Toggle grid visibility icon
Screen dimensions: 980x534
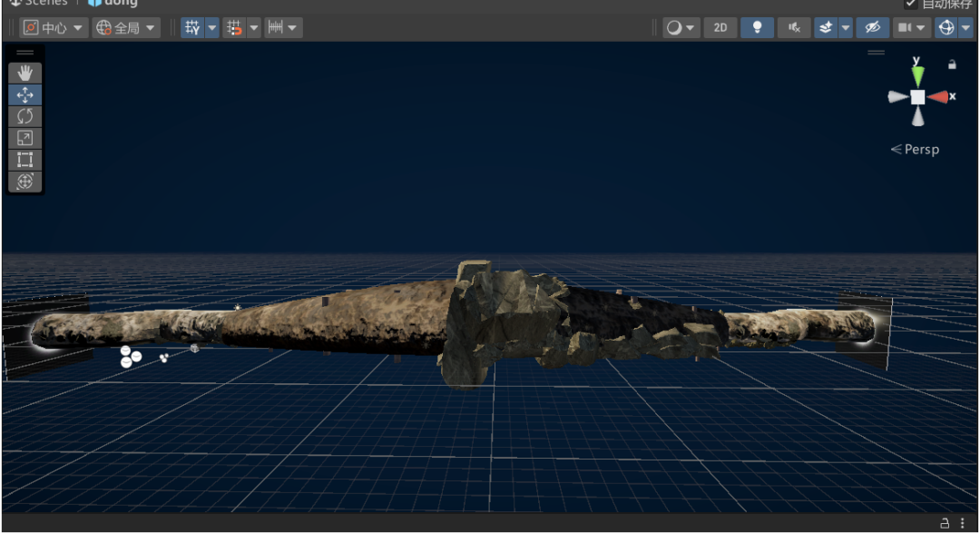click(x=192, y=27)
